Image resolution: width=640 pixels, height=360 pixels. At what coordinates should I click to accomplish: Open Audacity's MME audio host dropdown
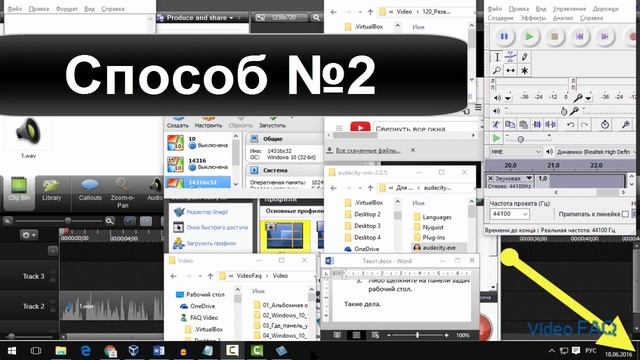click(516, 152)
